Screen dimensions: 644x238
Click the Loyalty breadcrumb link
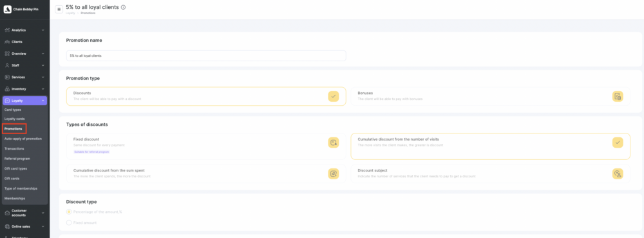pos(70,13)
